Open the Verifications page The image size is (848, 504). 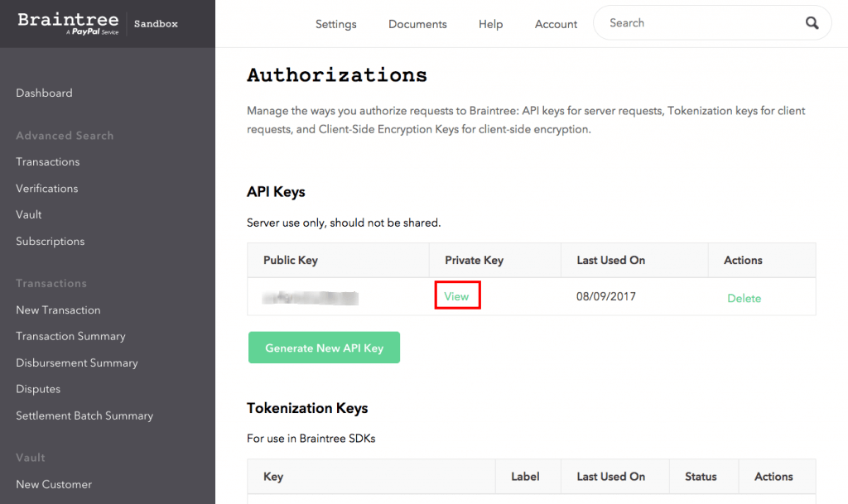(46, 188)
